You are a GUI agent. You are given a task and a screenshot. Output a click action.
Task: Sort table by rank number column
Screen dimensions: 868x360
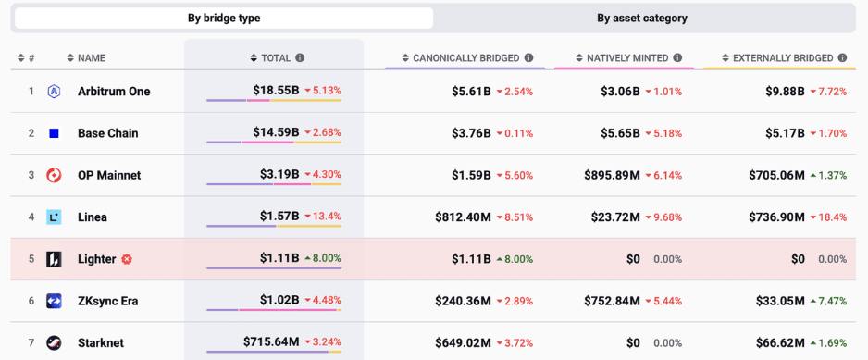26,57
